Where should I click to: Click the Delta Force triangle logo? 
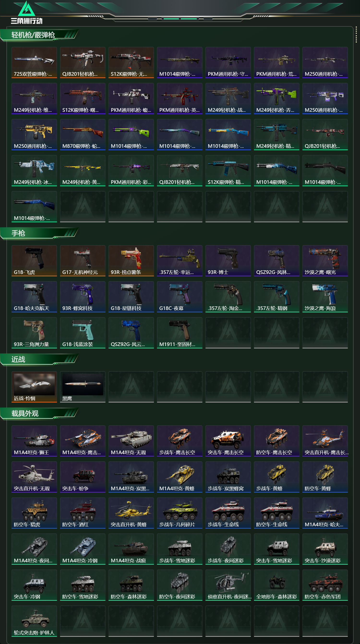pos(27,12)
